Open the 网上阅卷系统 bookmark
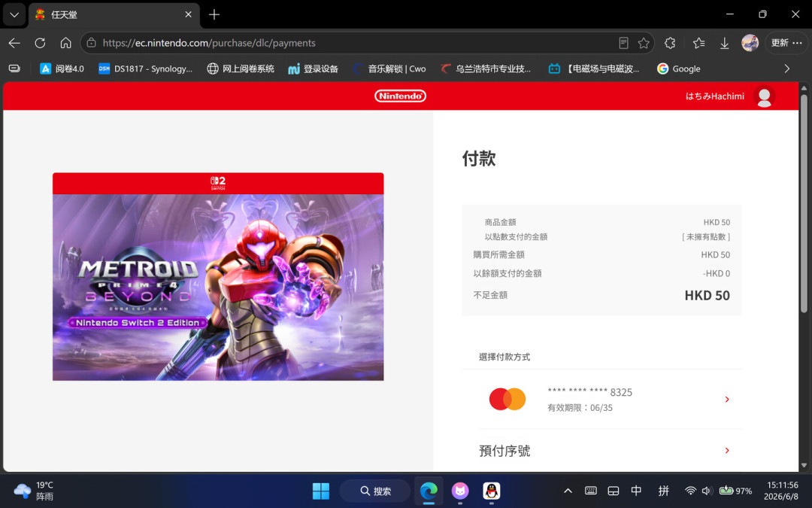Viewport: 812px width, 508px height. click(241, 68)
